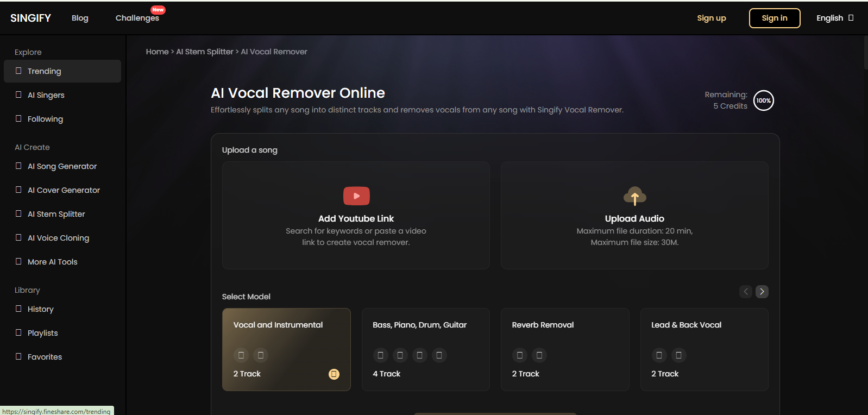Click first track icon in Reverb Removal card
This screenshot has height=415, width=868.
(x=520, y=355)
